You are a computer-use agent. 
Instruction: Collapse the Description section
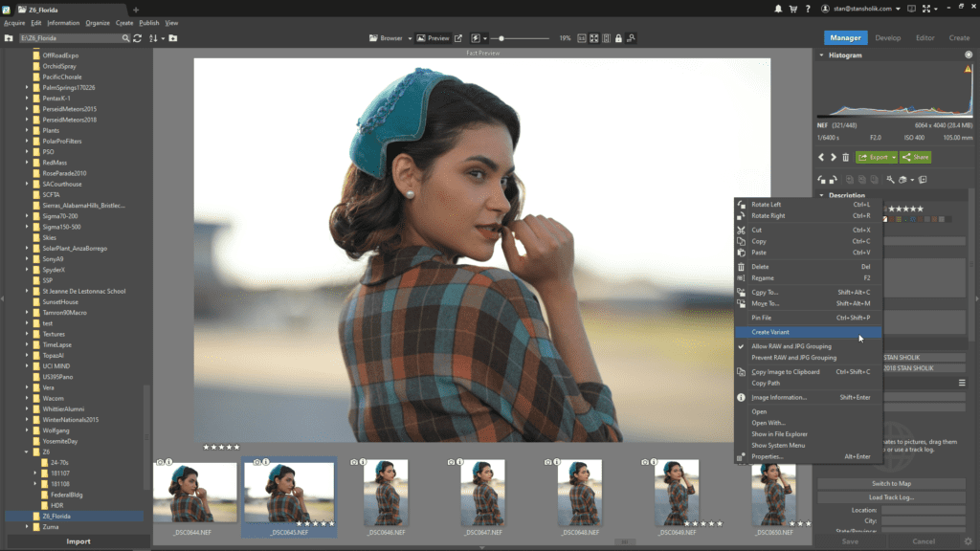(821, 195)
